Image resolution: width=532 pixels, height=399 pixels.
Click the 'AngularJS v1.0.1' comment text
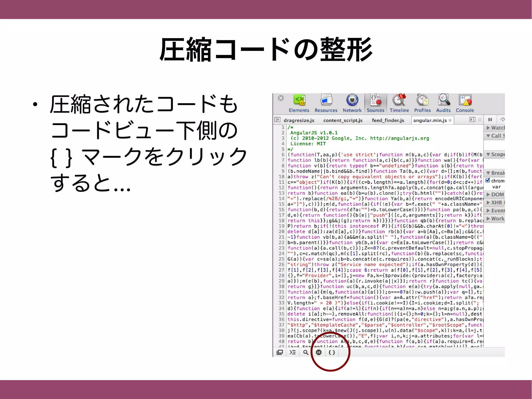[314, 133]
